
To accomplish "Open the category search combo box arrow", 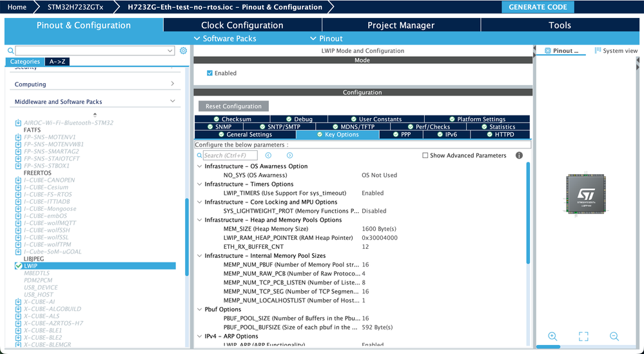I will [x=170, y=50].
